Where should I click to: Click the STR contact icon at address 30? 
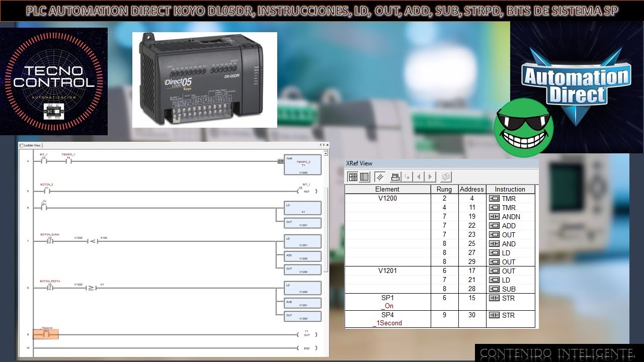pyautogui.click(x=494, y=315)
